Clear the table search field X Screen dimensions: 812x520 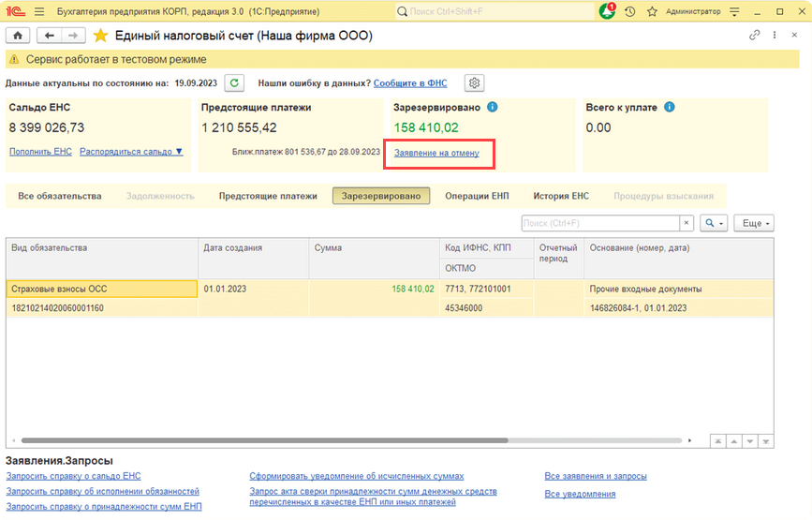point(687,223)
